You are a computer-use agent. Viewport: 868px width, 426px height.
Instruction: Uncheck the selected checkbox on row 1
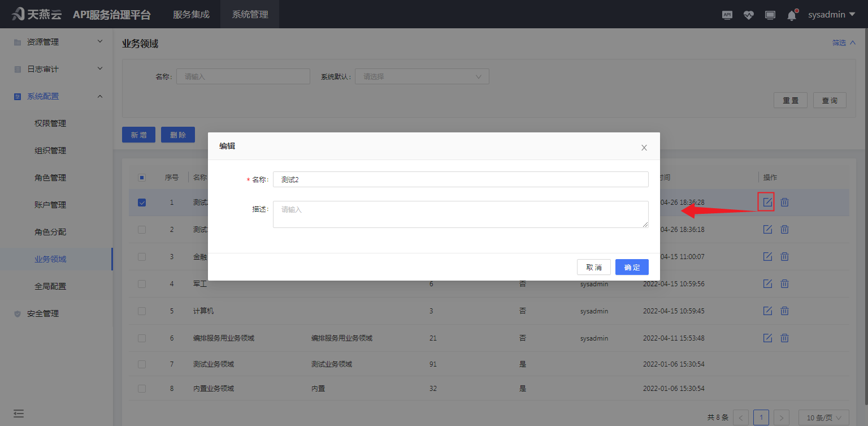pyautogui.click(x=141, y=202)
